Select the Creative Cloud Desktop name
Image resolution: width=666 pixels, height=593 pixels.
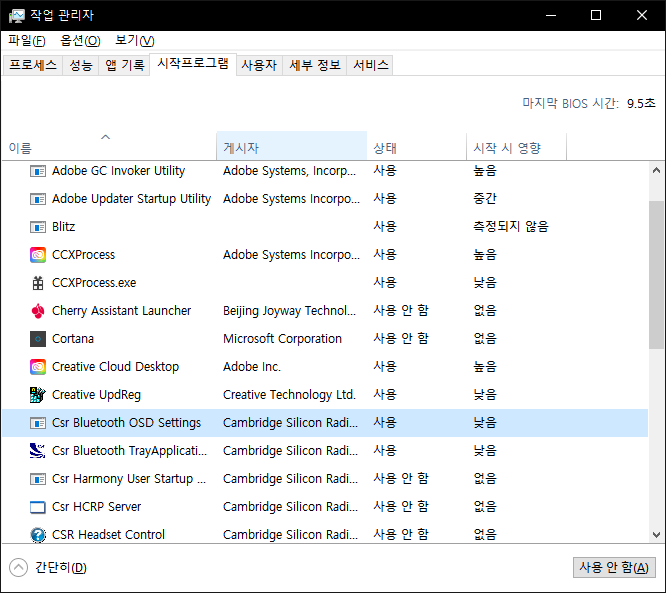tap(116, 367)
